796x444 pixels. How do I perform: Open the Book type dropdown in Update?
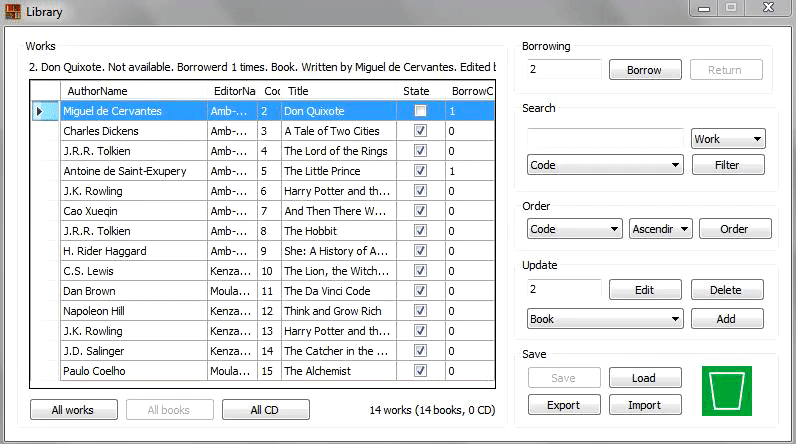click(x=605, y=319)
